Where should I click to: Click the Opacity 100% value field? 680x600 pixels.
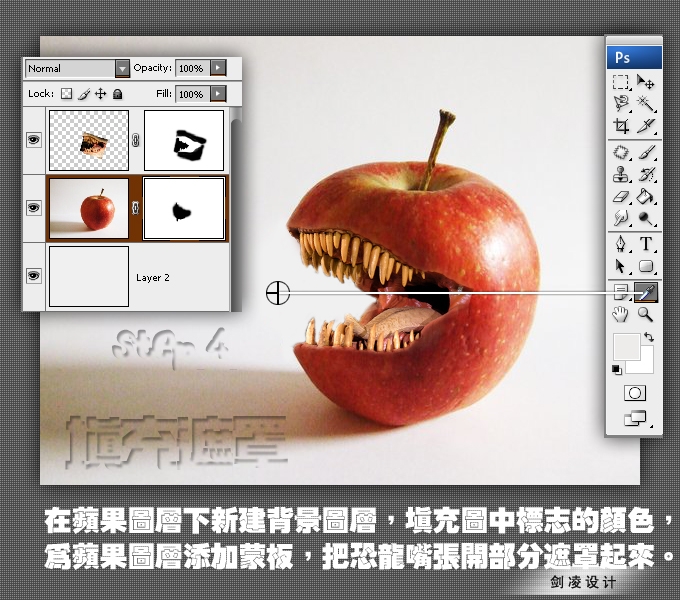click(193, 68)
